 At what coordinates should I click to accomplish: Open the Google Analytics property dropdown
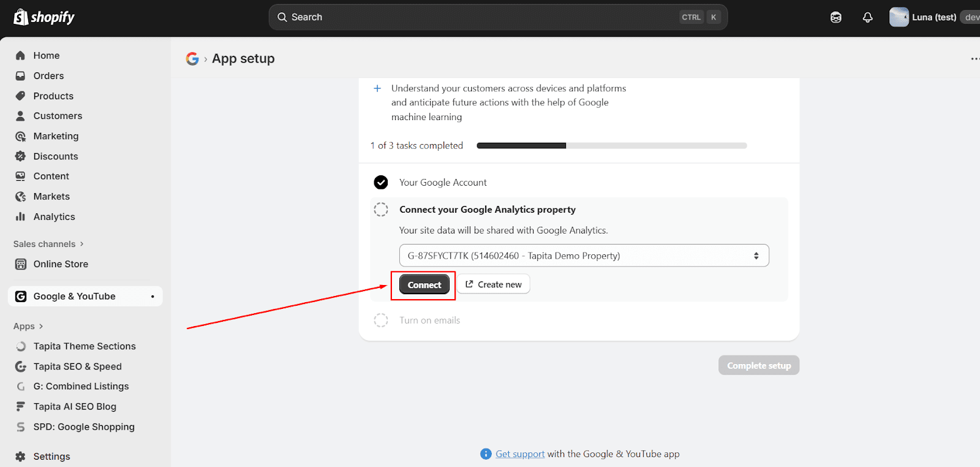coord(584,256)
